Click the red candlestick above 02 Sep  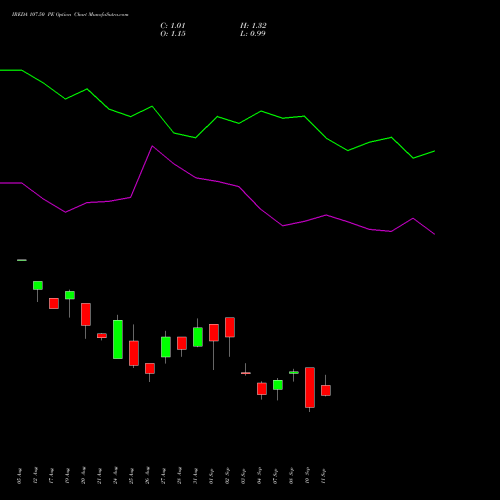[230, 327]
